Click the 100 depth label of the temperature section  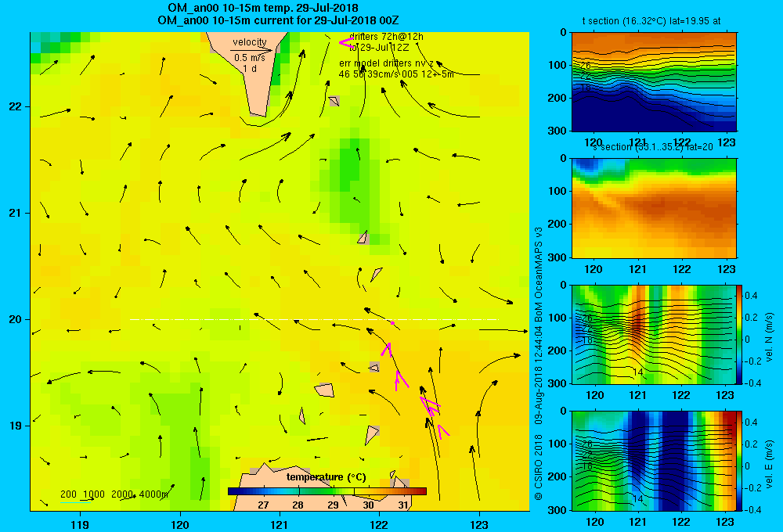pyautogui.click(x=557, y=65)
